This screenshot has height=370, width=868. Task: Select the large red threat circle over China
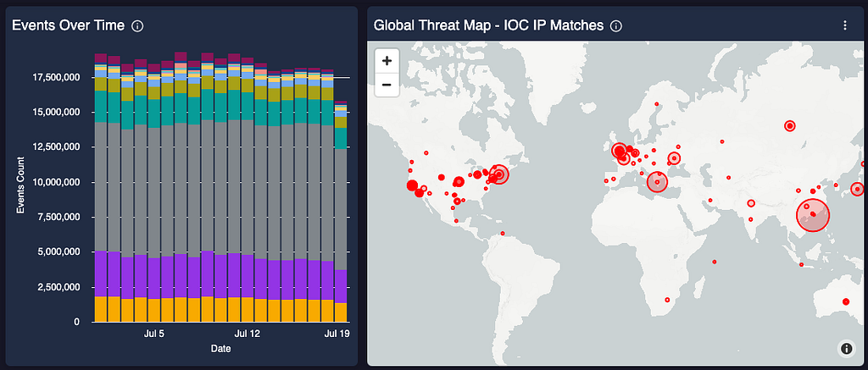click(813, 214)
